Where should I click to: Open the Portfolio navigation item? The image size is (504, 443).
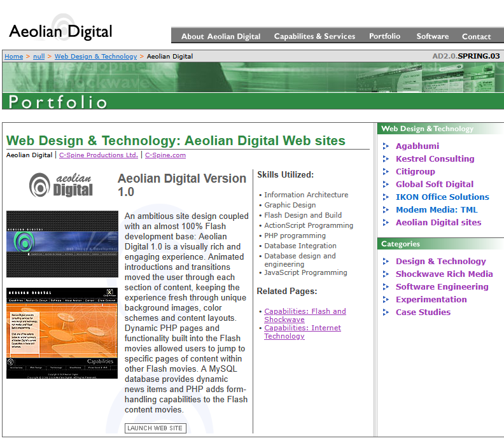(384, 36)
